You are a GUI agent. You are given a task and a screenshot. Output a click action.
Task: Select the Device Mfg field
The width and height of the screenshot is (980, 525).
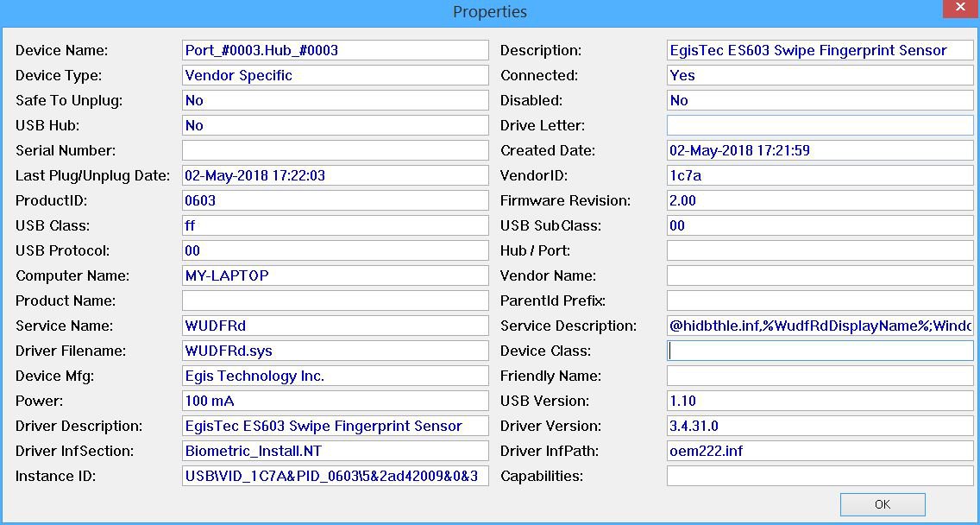click(x=335, y=376)
